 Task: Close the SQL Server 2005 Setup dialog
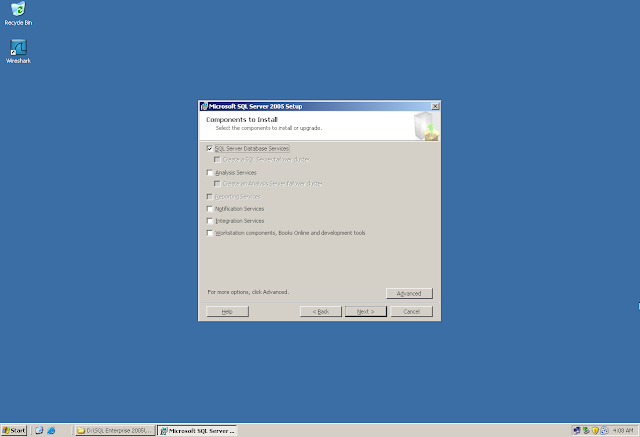tap(435, 106)
